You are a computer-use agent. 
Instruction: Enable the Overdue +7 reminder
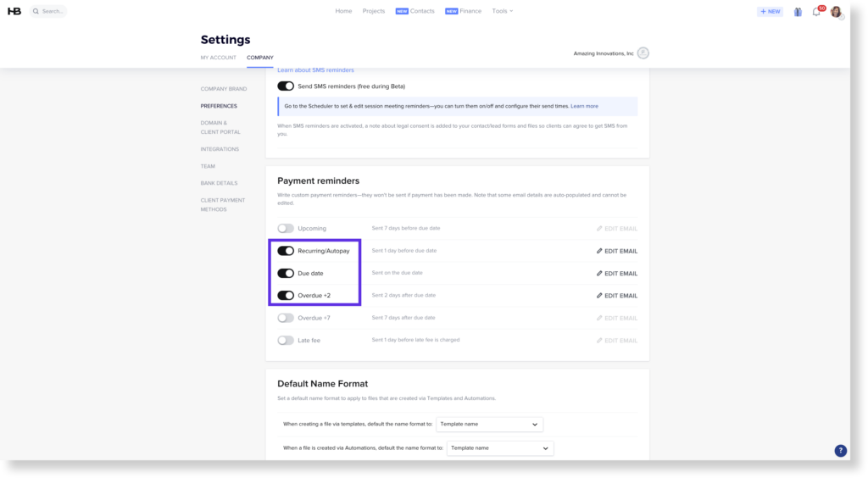[x=286, y=318]
